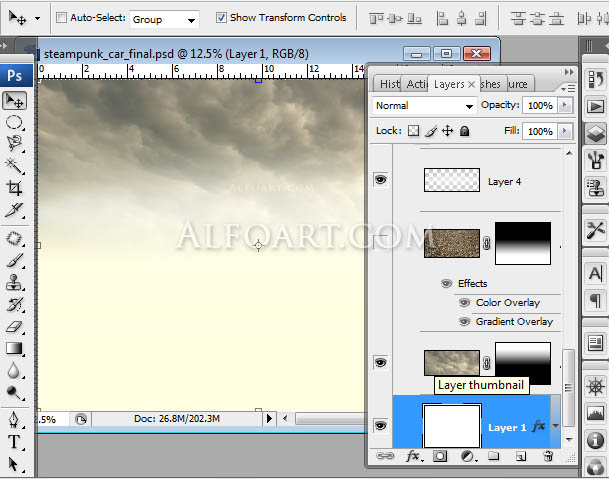The height and width of the screenshot is (479, 609).
Task: Switch to the Clone Source tab
Action: point(519,84)
